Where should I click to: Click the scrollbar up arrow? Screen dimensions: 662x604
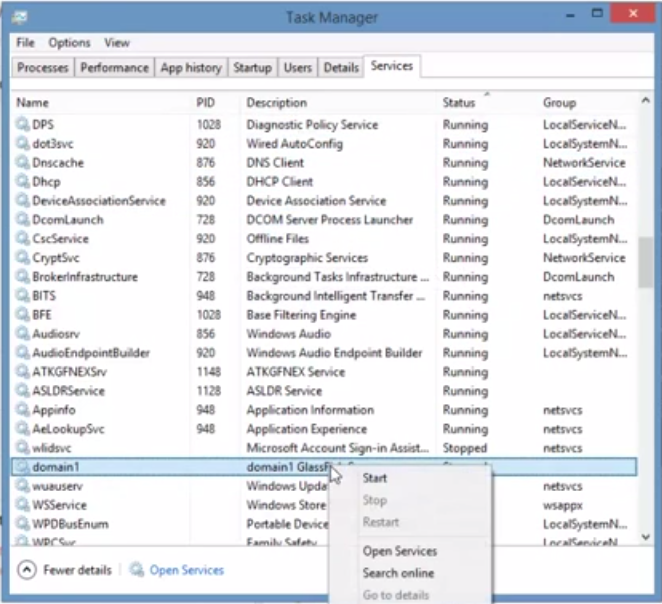pos(645,100)
